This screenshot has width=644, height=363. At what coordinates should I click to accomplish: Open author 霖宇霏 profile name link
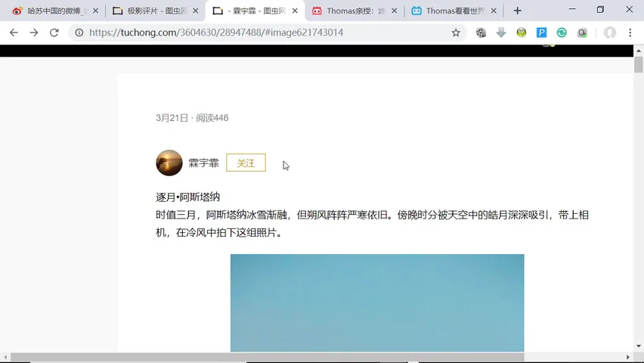pos(203,163)
